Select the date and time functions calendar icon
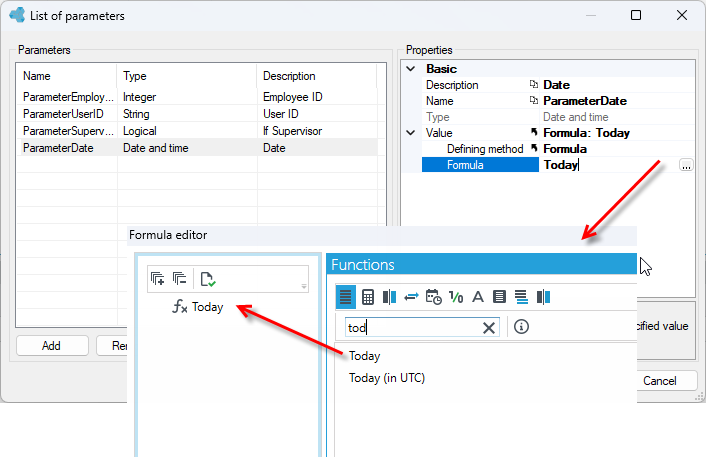This screenshot has height=457, width=706. (434, 297)
